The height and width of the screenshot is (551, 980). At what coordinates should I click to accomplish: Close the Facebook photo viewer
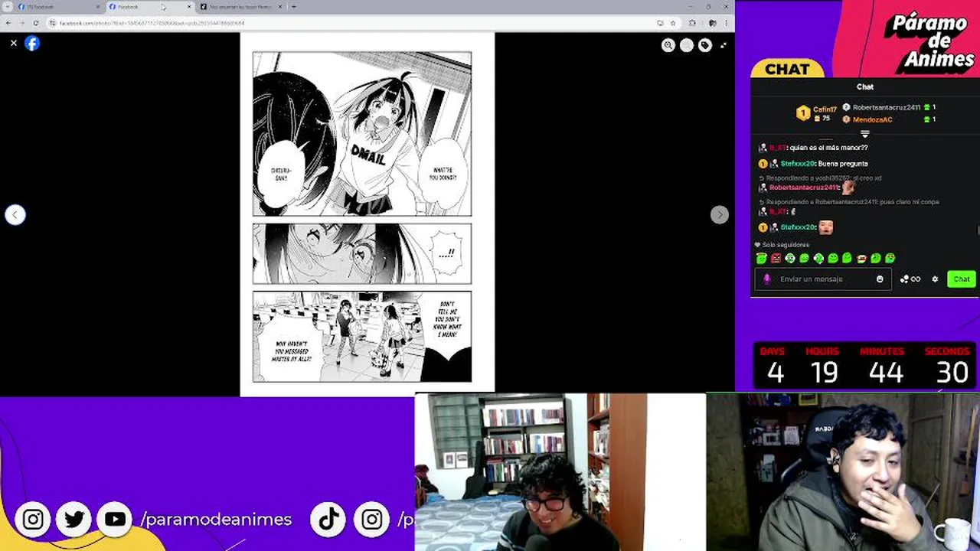click(x=13, y=44)
